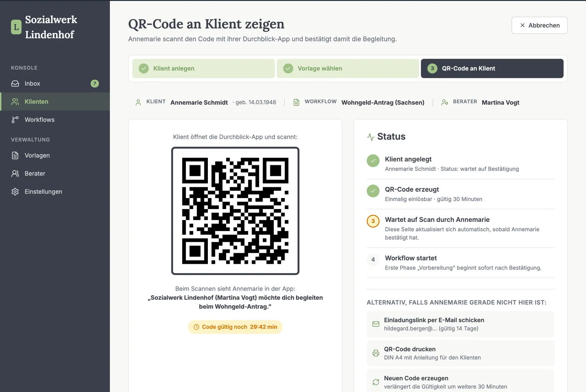Click the person icon next to KLIENT label
This screenshot has height=392, width=586.
pyautogui.click(x=138, y=102)
